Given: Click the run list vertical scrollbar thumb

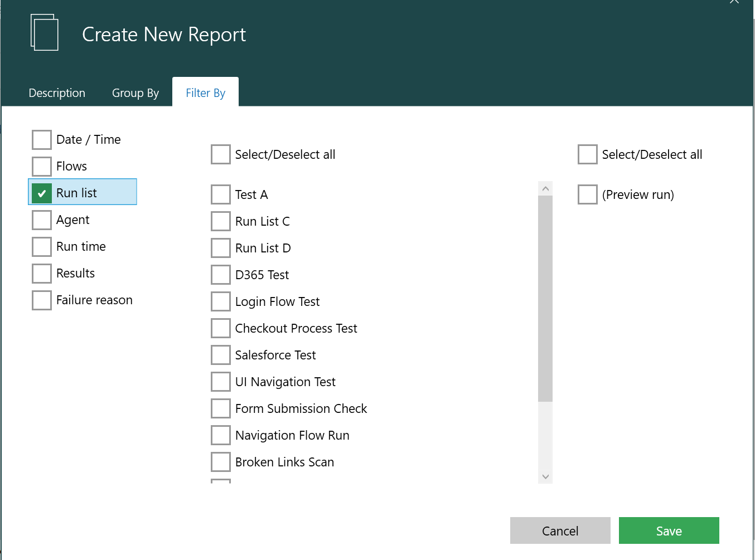Looking at the screenshot, I should click(545, 298).
